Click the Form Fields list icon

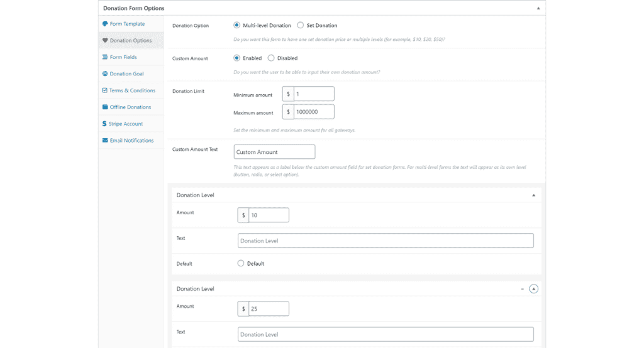point(105,57)
